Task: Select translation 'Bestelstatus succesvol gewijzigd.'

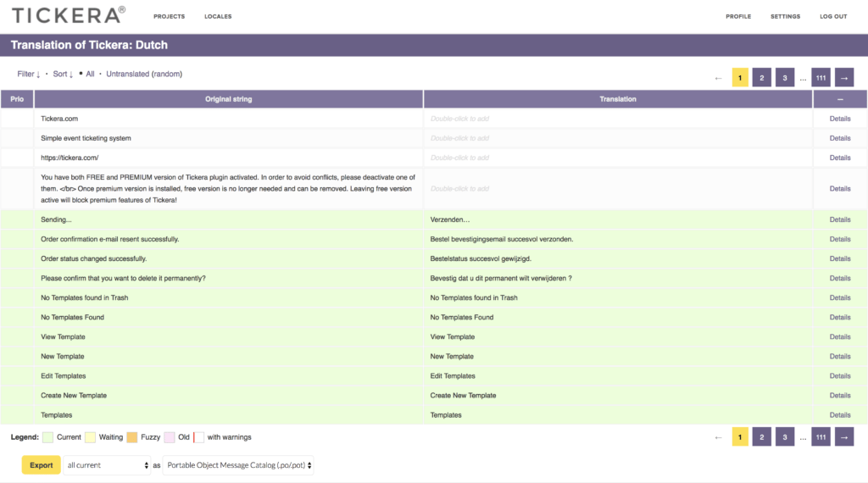Action: click(481, 258)
